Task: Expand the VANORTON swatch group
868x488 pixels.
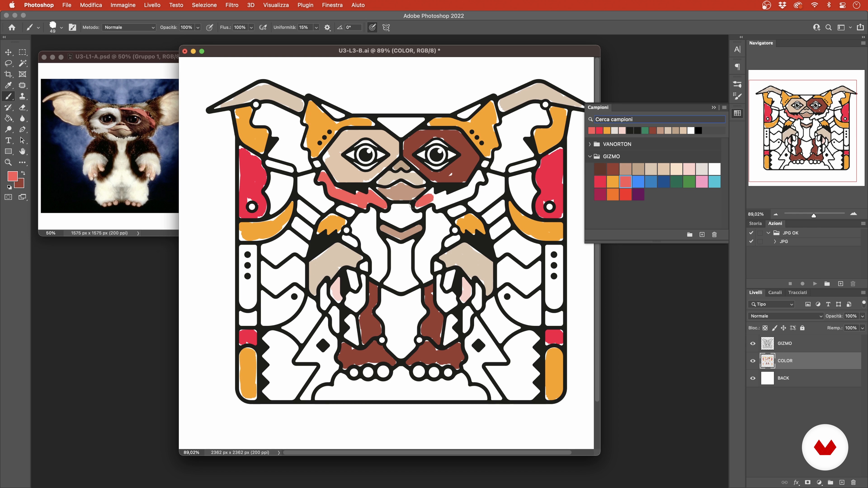Action: click(x=590, y=144)
